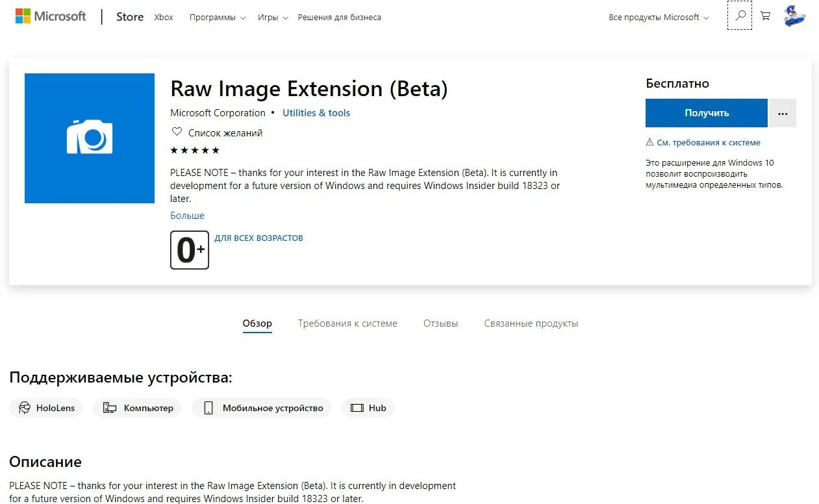
Task: Click the Получить button
Action: (707, 113)
